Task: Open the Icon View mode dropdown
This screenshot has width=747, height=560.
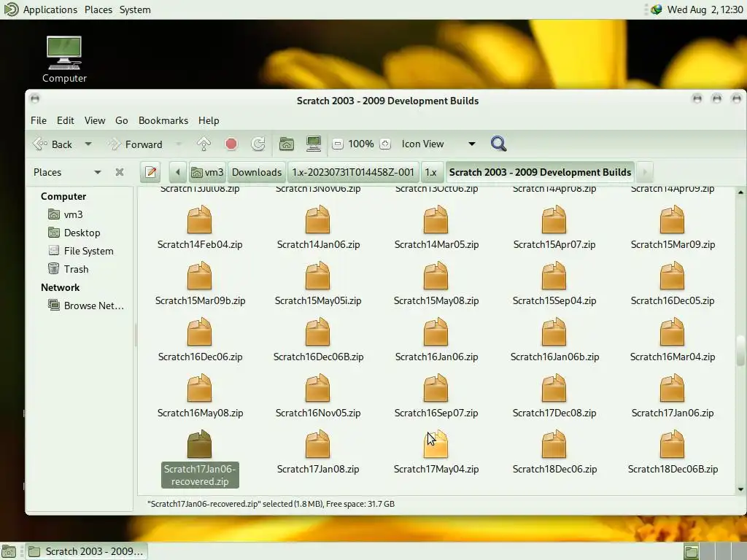Action: pos(438,144)
